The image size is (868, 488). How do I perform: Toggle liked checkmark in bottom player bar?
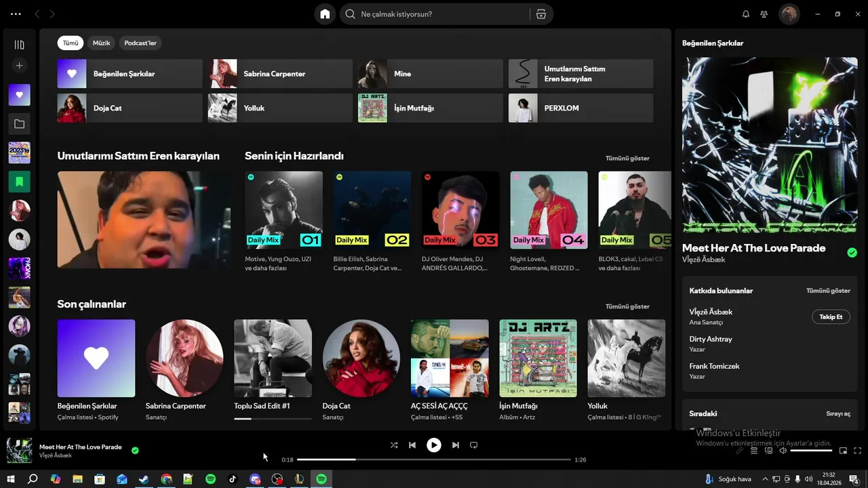pos(135,450)
